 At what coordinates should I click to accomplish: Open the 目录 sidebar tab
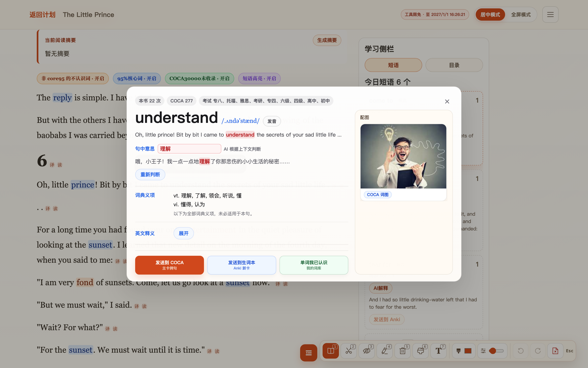point(454,65)
